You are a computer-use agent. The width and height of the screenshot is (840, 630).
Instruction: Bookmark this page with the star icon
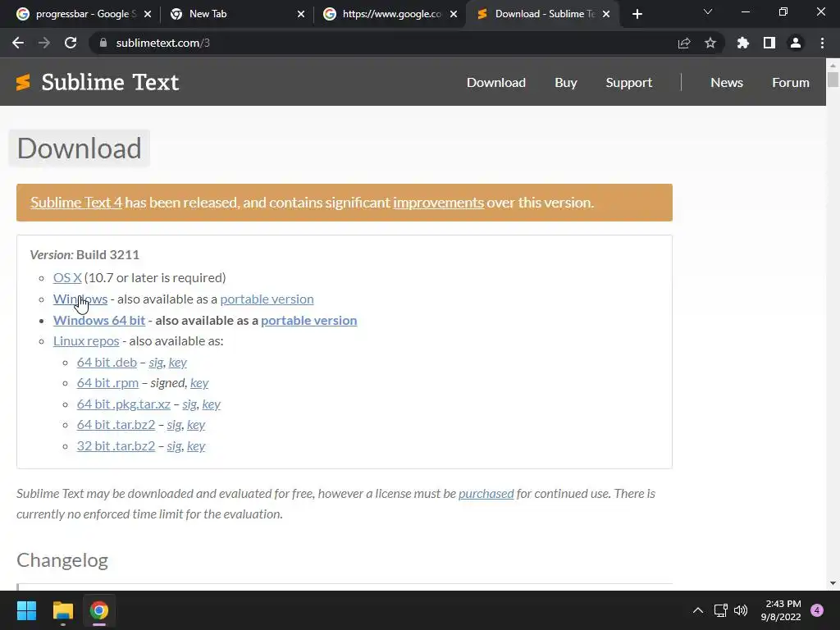click(x=710, y=43)
